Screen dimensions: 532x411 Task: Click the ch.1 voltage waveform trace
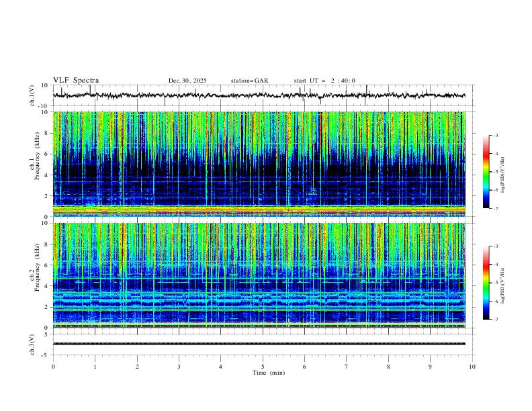pos(259,95)
